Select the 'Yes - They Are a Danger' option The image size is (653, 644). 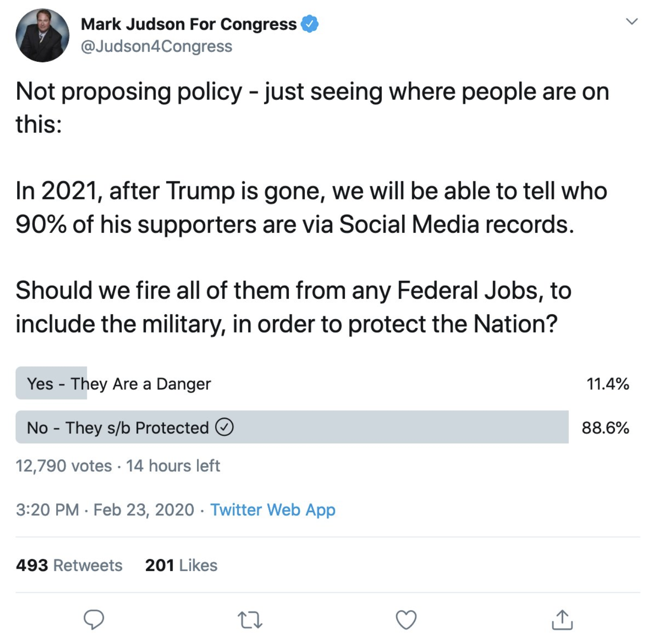pos(119,384)
